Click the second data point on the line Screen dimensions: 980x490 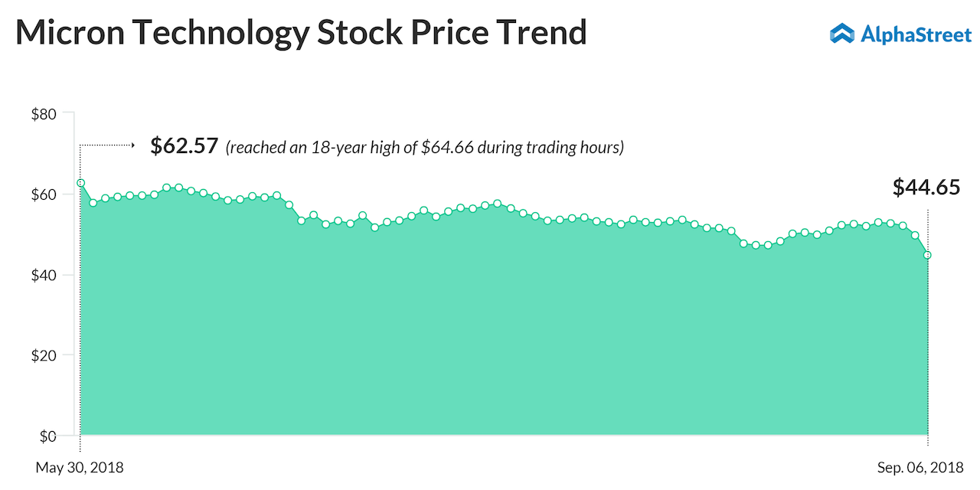coord(93,203)
